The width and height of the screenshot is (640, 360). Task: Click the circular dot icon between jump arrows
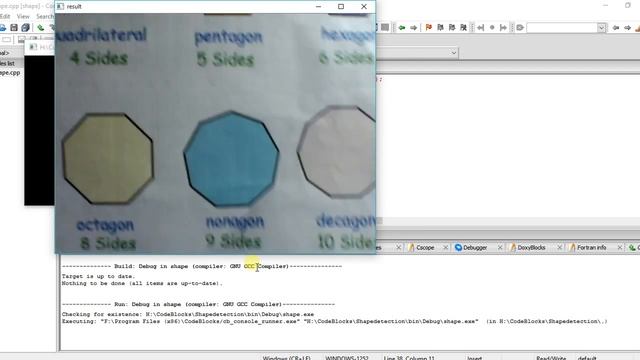click(492, 27)
